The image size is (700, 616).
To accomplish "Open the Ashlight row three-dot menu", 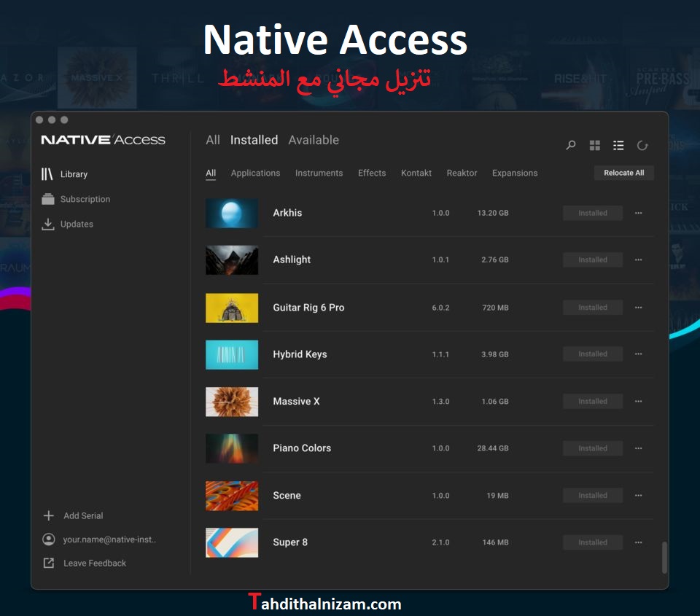I will pyautogui.click(x=639, y=260).
